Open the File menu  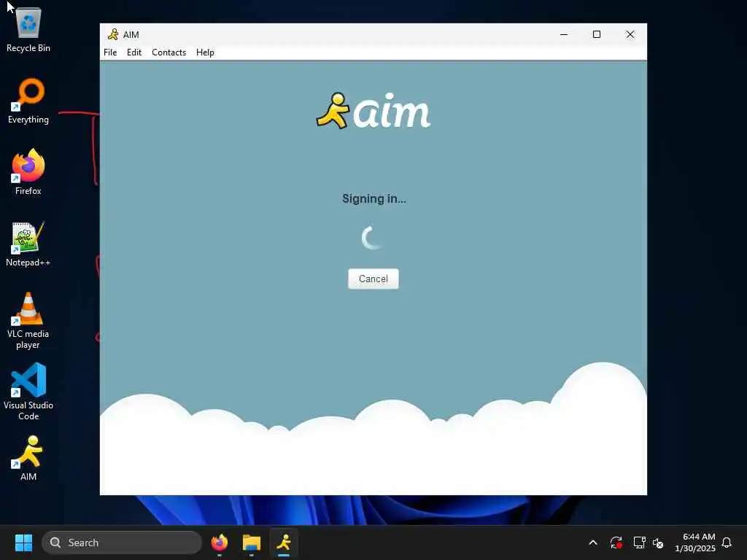[110, 52]
